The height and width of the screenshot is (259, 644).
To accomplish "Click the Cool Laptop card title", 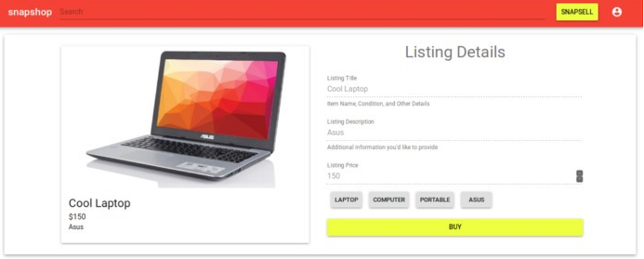I will click(99, 203).
